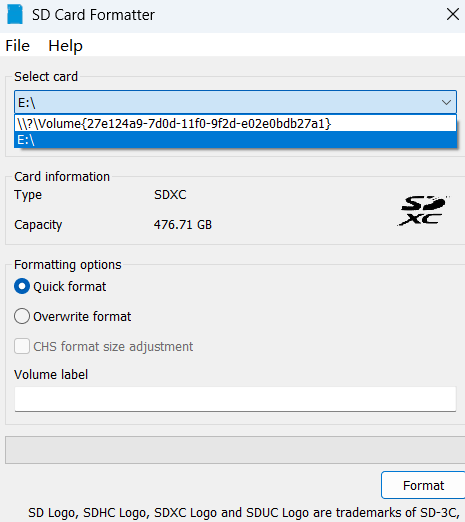This screenshot has height=522, width=465.
Task: Select the highlighted E:\ list option
Action: coord(235,140)
